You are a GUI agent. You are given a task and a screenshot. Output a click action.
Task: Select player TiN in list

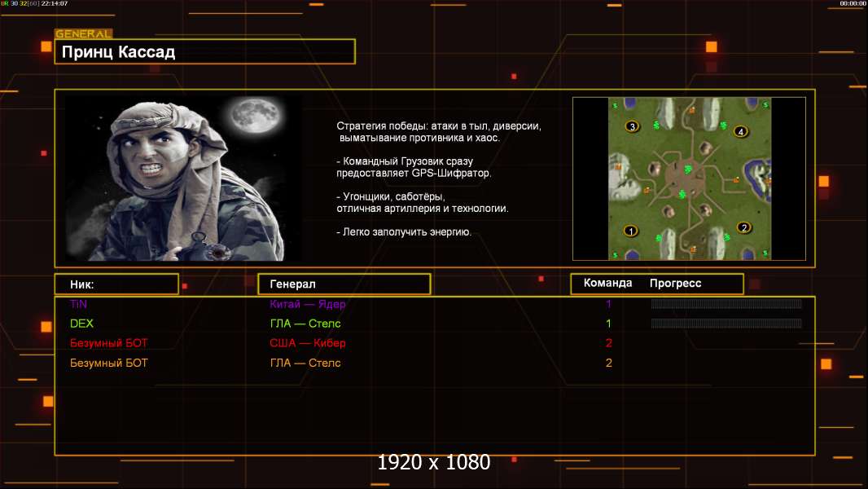click(x=79, y=304)
